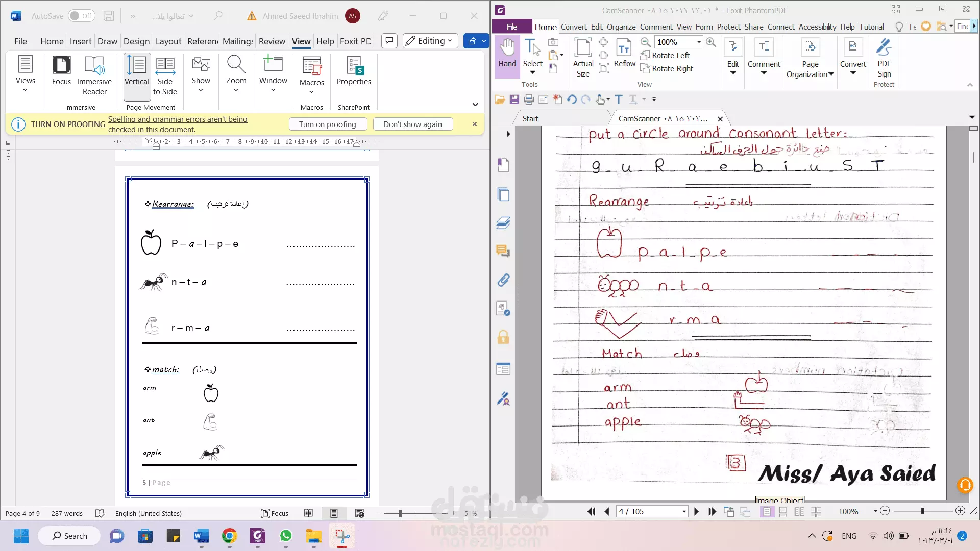Switch to Single Page view in Foxit status bar
The height and width of the screenshot is (551, 980).
coord(767,511)
